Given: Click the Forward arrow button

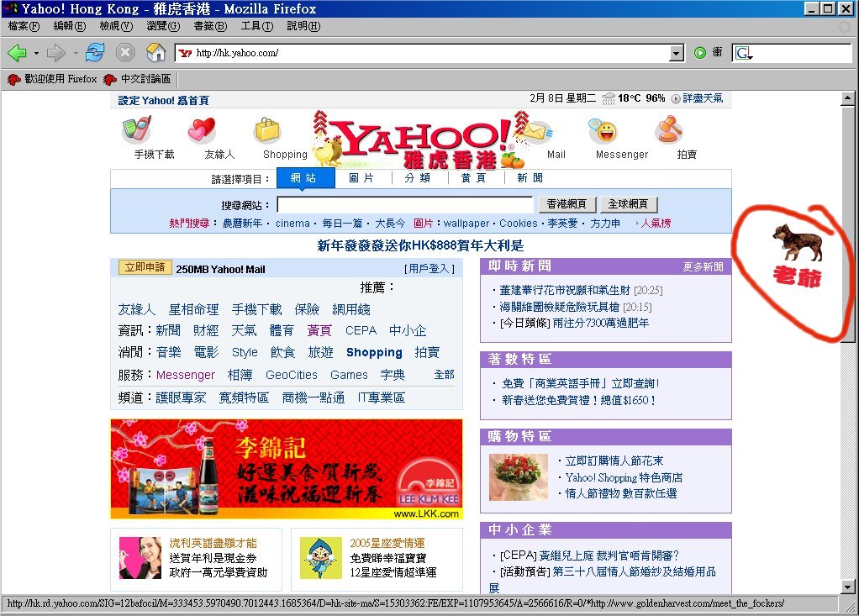Looking at the screenshot, I should [55, 53].
